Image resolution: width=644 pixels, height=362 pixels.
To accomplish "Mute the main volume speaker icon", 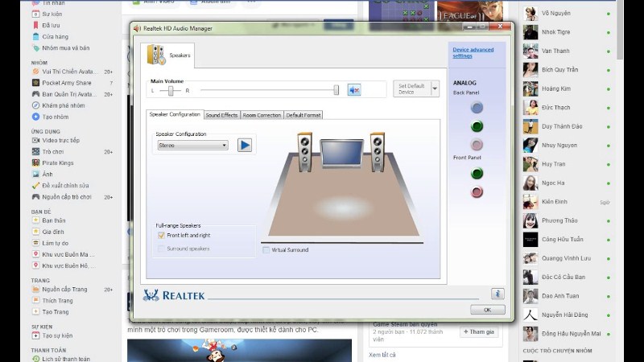I will click(x=354, y=89).
